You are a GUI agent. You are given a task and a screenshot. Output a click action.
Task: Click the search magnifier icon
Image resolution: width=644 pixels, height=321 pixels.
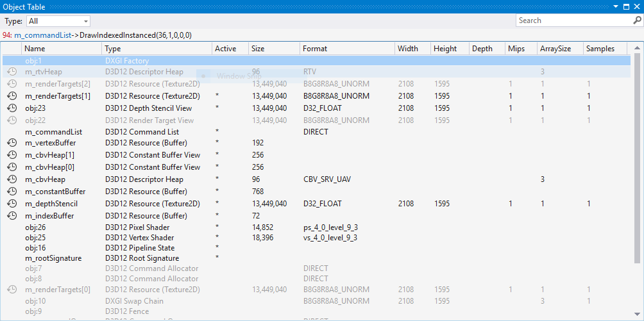[x=636, y=20]
